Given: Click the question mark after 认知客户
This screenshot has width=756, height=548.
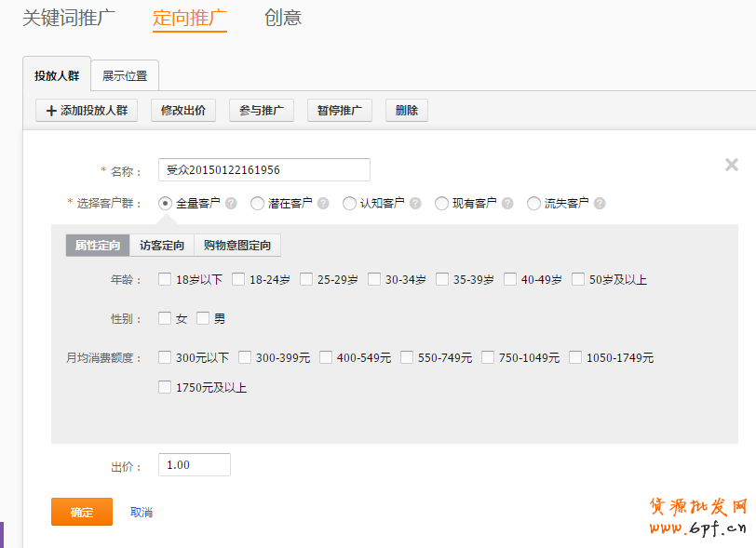Looking at the screenshot, I should pyautogui.click(x=415, y=203).
